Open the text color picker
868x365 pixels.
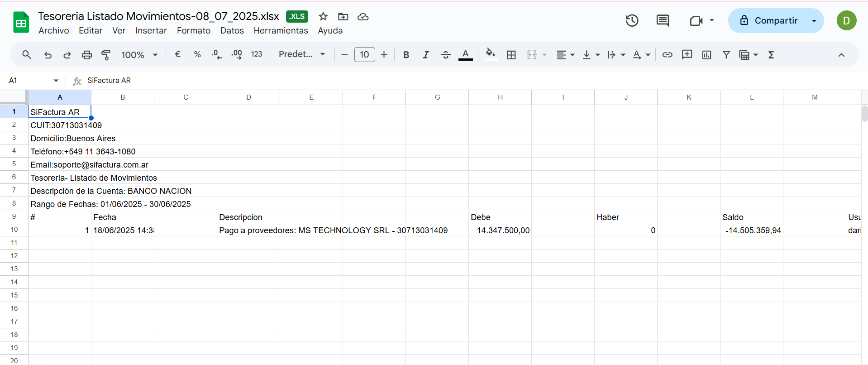[466, 55]
